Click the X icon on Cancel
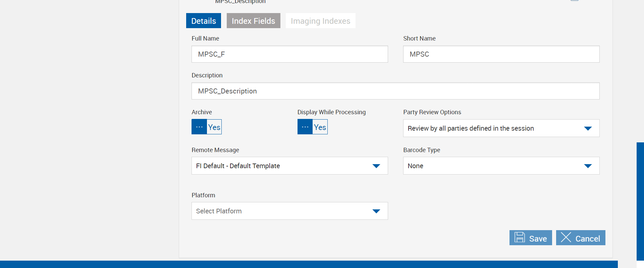This screenshot has width=644, height=268. tap(566, 238)
